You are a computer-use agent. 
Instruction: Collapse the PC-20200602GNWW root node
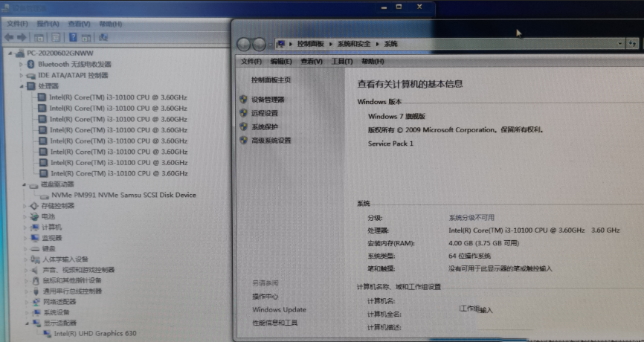(x=10, y=54)
